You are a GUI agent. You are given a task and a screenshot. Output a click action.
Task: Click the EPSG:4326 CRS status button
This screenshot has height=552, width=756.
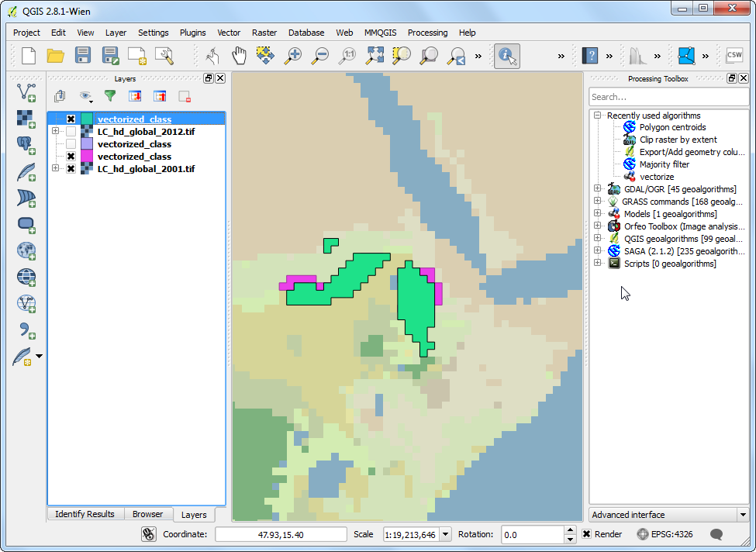pos(665,534)
